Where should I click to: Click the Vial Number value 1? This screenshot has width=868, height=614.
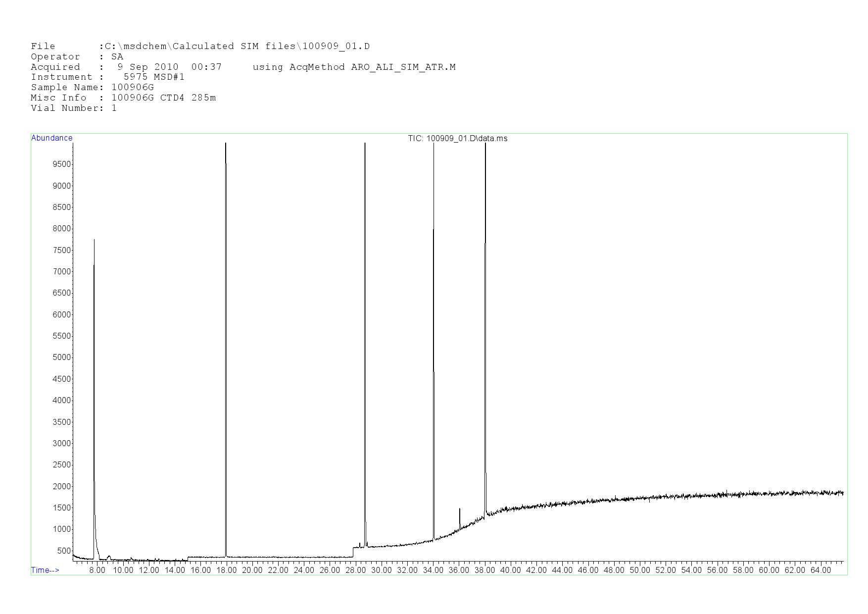pyautogui.click(x=114, y=108)
